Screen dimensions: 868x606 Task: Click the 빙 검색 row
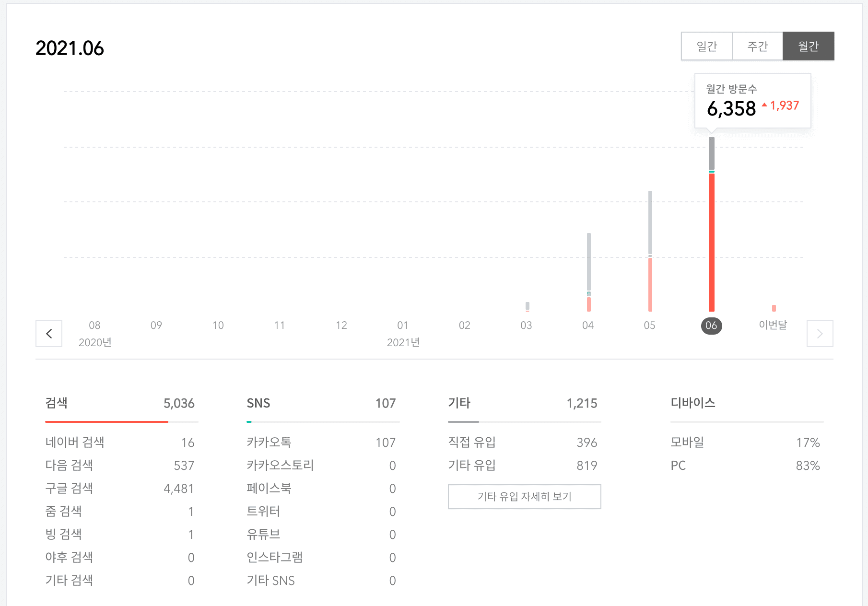[120, 534]
